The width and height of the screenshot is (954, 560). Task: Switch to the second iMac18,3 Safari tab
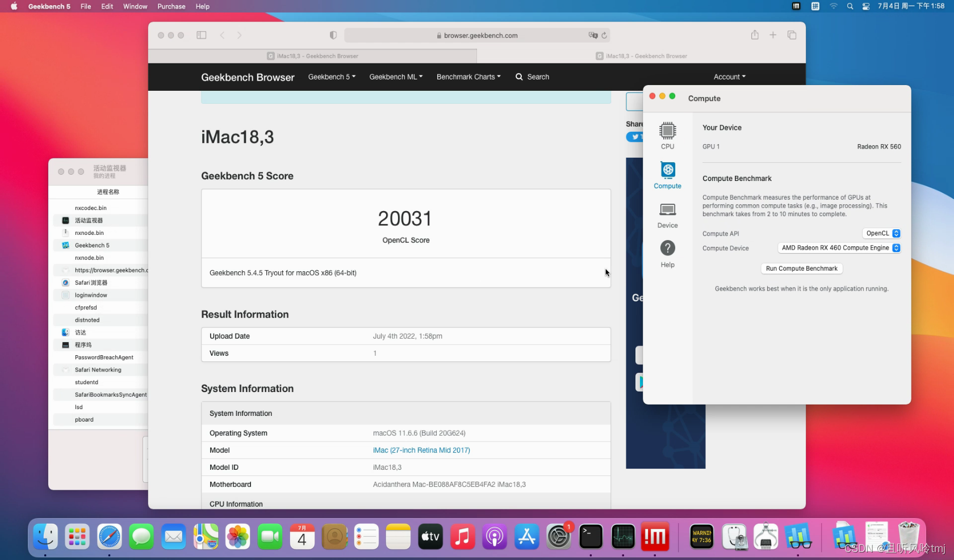click(641, 56)
